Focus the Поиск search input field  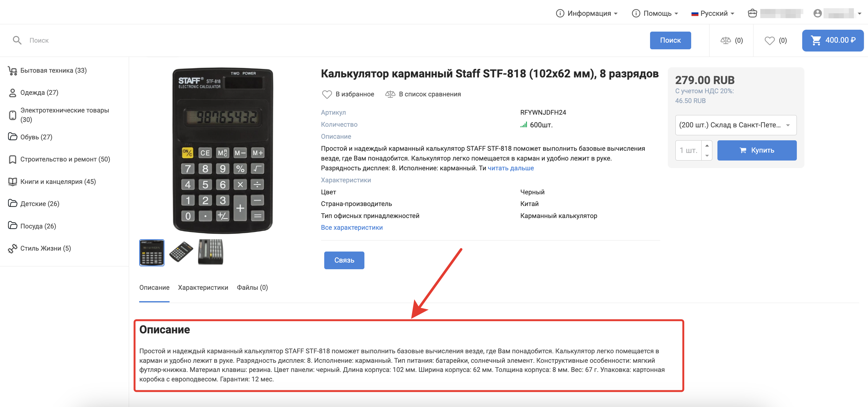[x=337, y=40]
